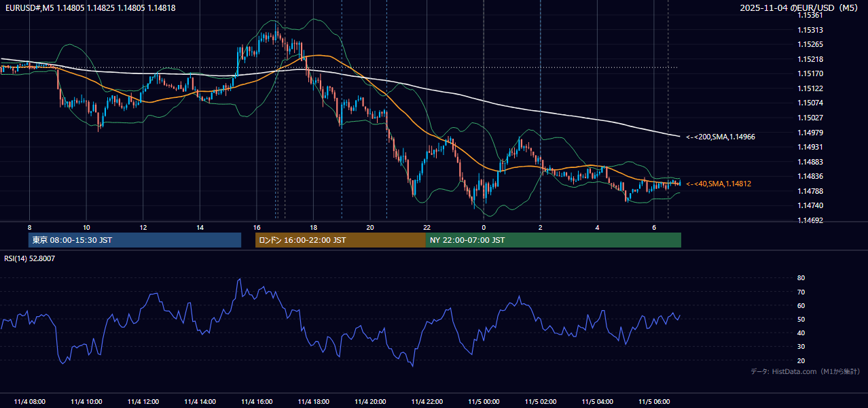Click price axis value 1.14979
Screen dimensions: 868x408
click(810, 132)
